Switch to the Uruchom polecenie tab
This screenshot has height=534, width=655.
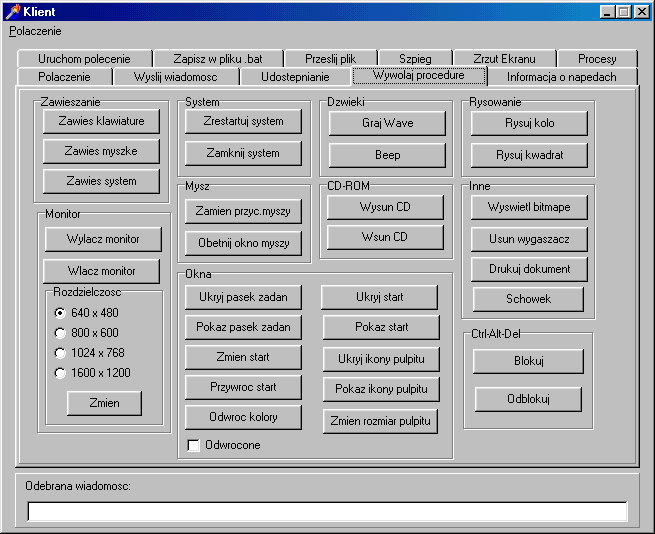(85, 59)
